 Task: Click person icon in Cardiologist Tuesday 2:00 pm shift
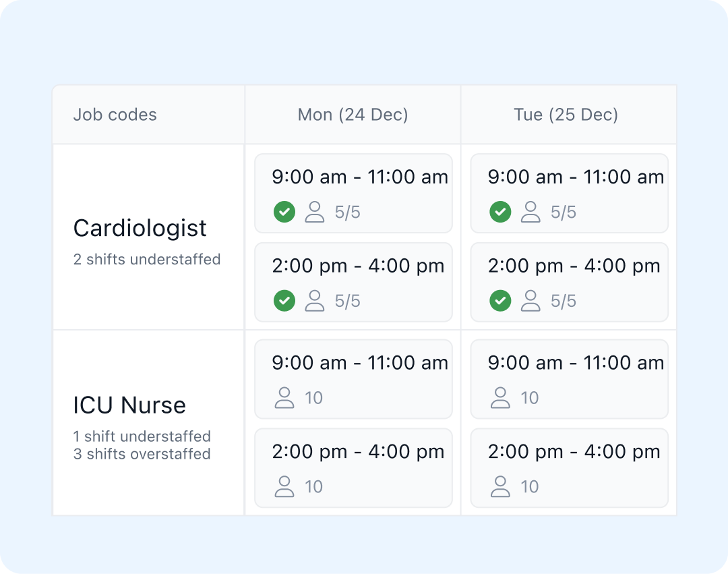(x=530, y=301)
